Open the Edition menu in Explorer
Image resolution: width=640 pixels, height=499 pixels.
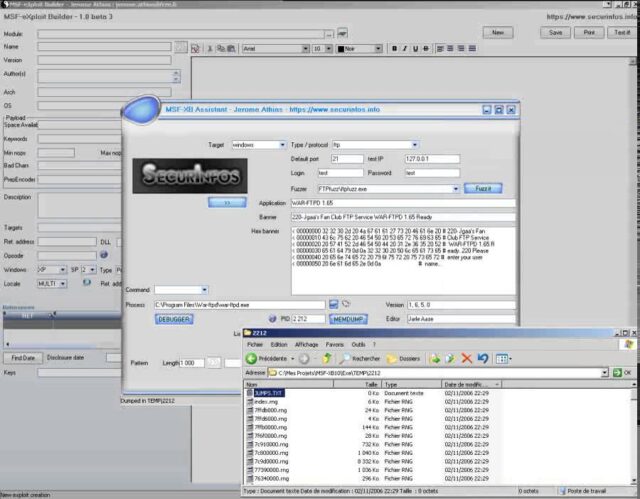pos(279,344)
